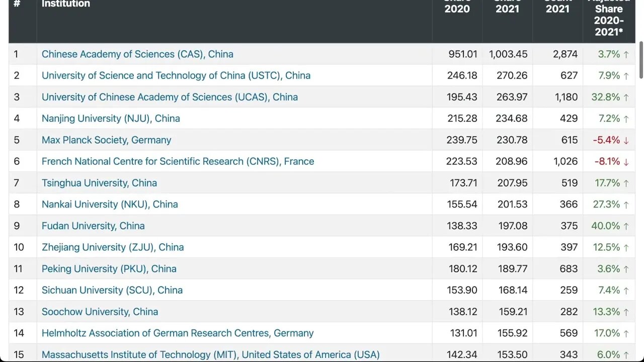Open Nankai University (NKU) entry
644x362 pixels.
(x=110, y=205)
